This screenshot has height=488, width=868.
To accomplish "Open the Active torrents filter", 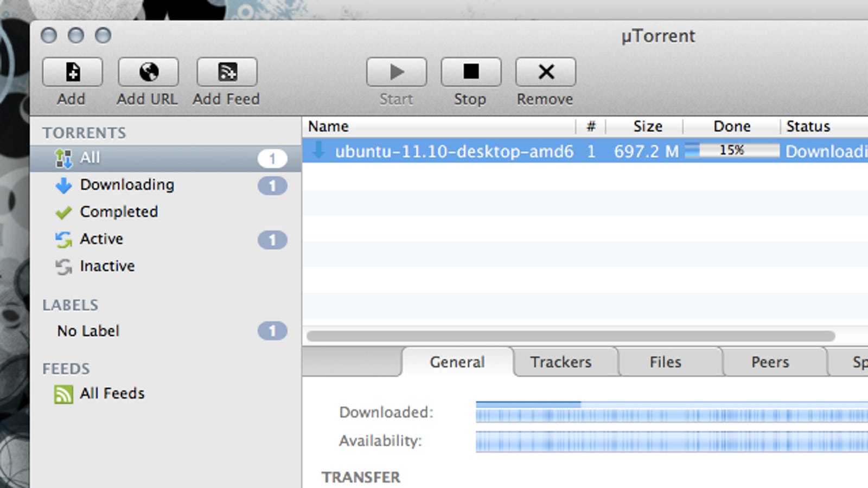I will pyautogui.click(x=166, y=239).
